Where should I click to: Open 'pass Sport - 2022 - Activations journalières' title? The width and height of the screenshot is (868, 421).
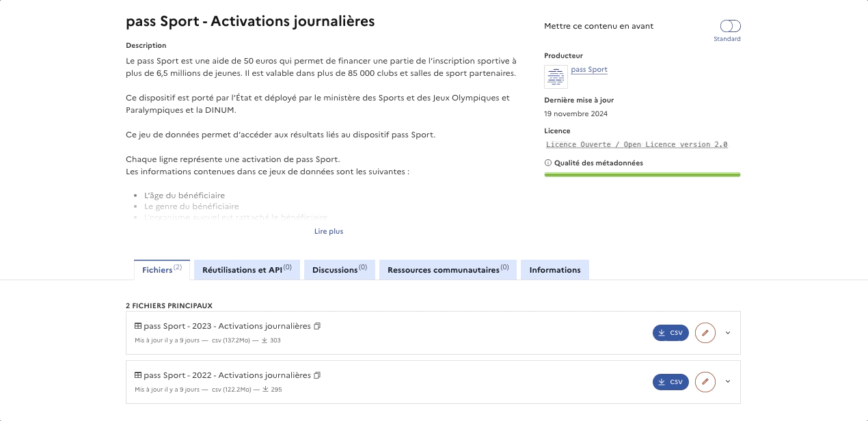click(227, 375)
